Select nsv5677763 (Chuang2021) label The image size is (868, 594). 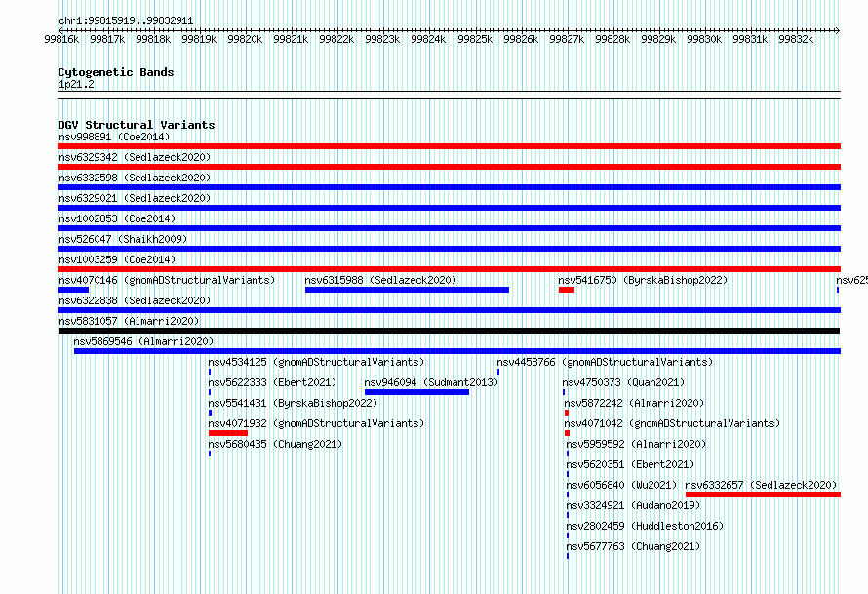tap(633, 546)
